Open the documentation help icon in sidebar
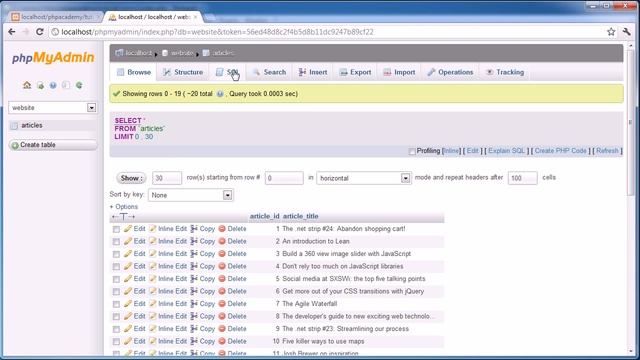Screen dimensions: 640x360 pos(53,85)
